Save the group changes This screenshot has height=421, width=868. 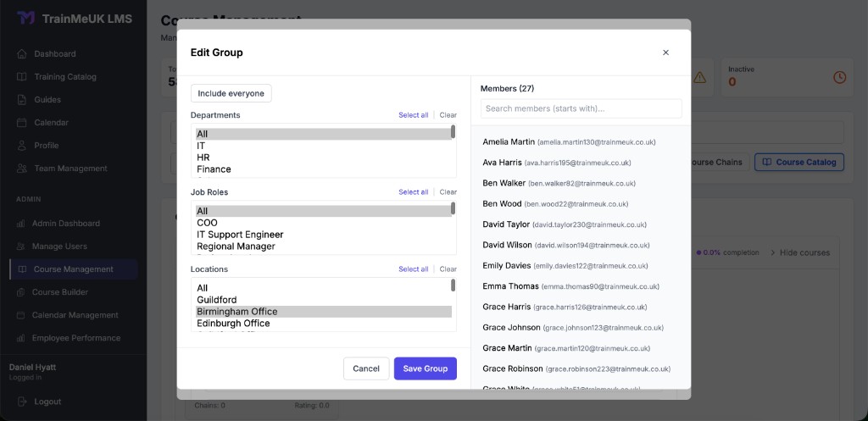(x=426, y=368)
